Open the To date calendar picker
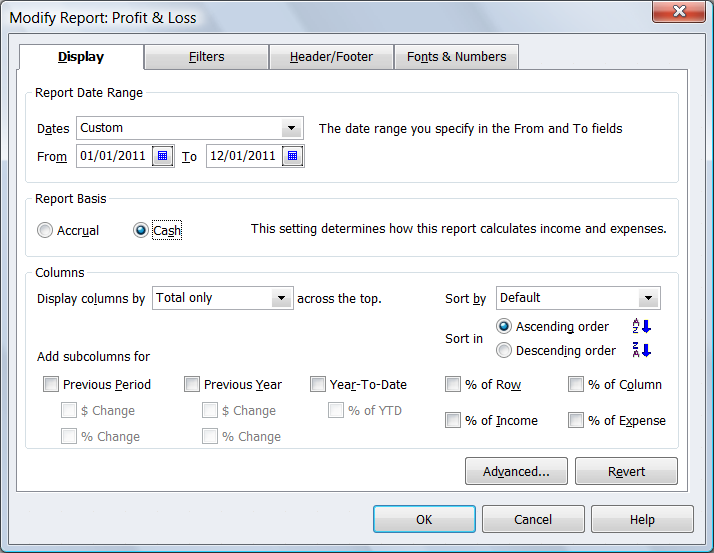The image size is (714, 553). coord(292,156)
